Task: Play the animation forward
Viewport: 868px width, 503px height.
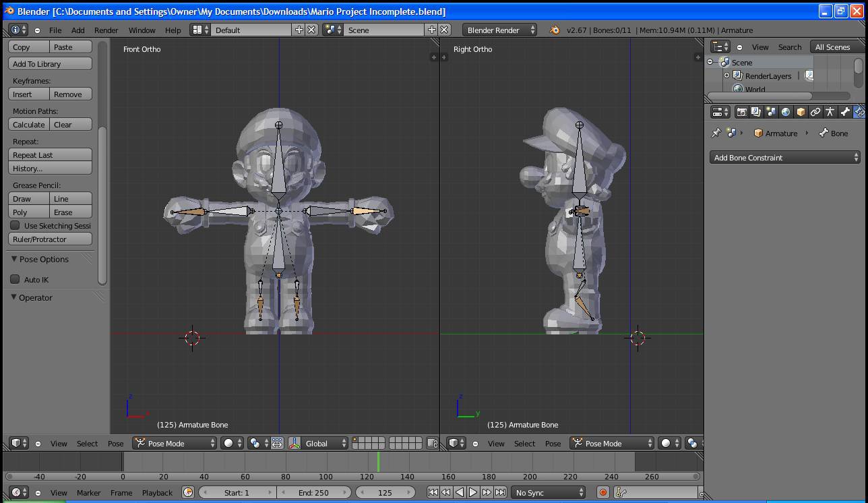Action: pos(473,492)
